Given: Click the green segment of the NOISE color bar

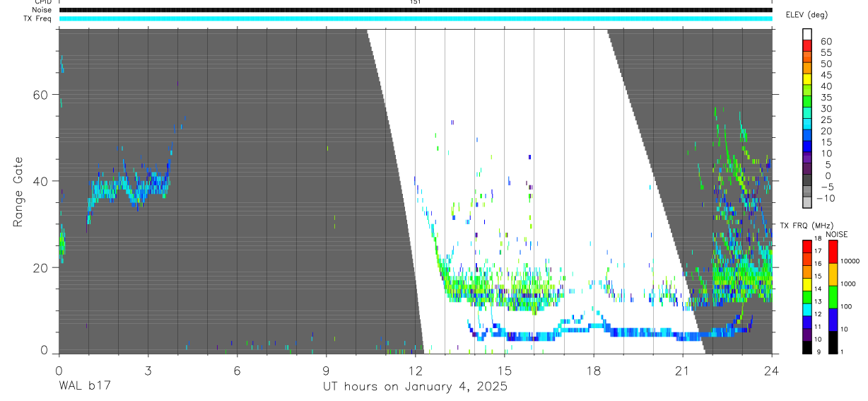Looking at the screenshot, I should click(x=833, y=296).
